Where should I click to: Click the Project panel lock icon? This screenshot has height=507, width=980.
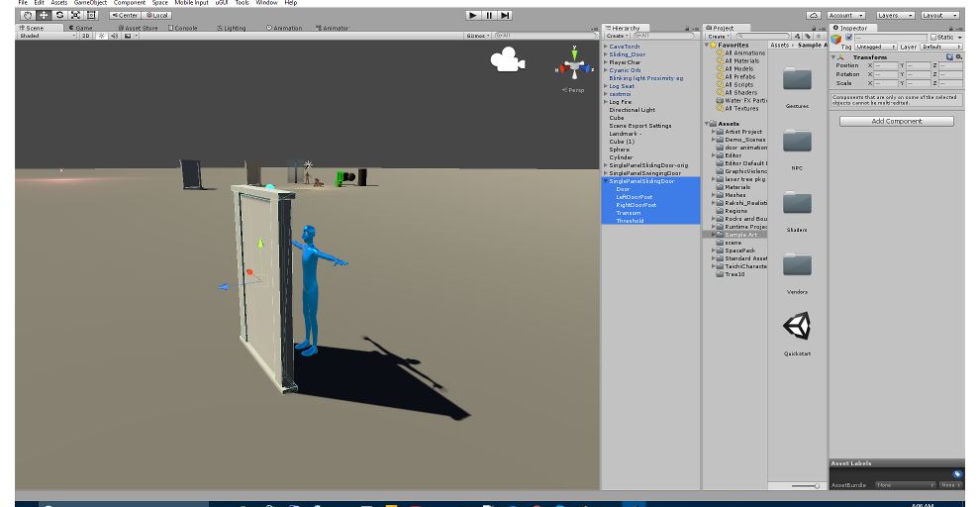pyautogui.click(x=815, y=28)
